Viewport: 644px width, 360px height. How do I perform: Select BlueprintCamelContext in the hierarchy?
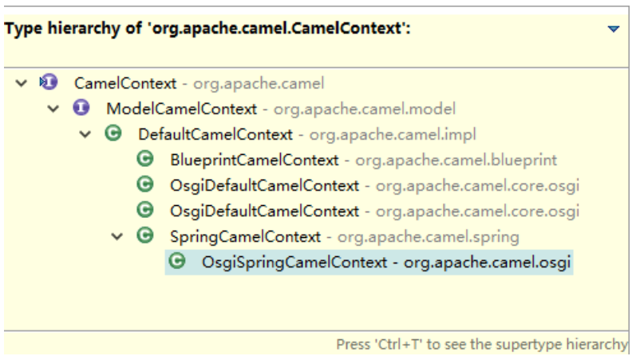coord(254,160)
